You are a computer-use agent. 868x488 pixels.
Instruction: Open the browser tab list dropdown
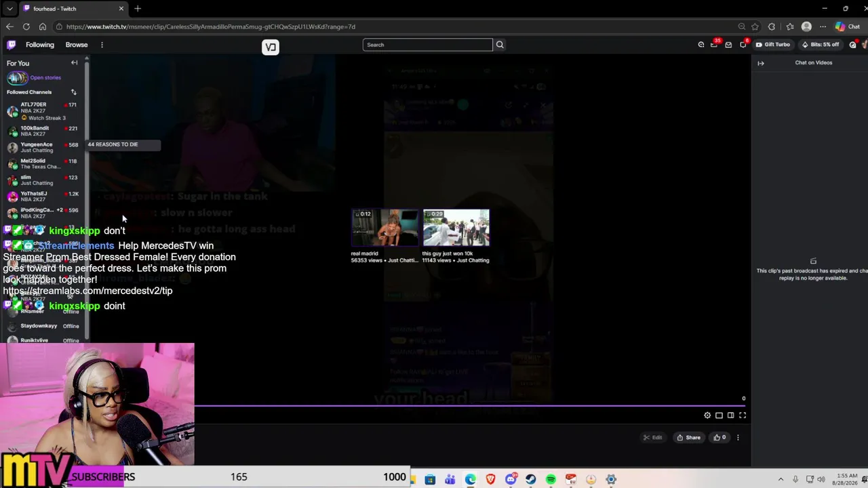point(9,9)
